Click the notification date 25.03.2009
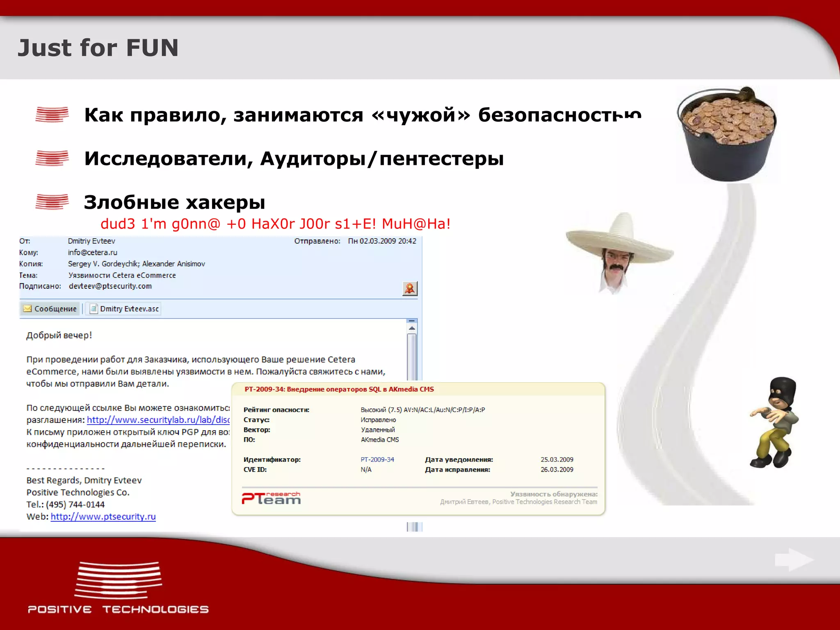This screenshot has height=630, width=840. tap(557, 459)
